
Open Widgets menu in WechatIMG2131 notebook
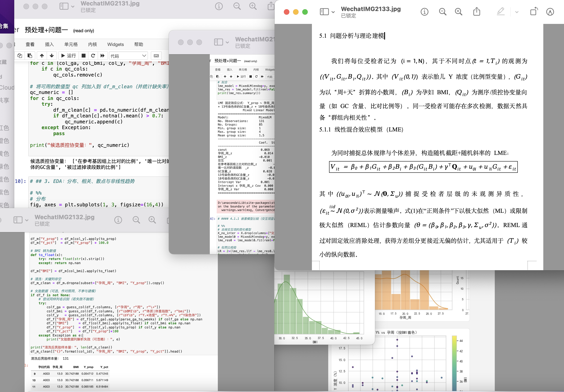(115, 44)
